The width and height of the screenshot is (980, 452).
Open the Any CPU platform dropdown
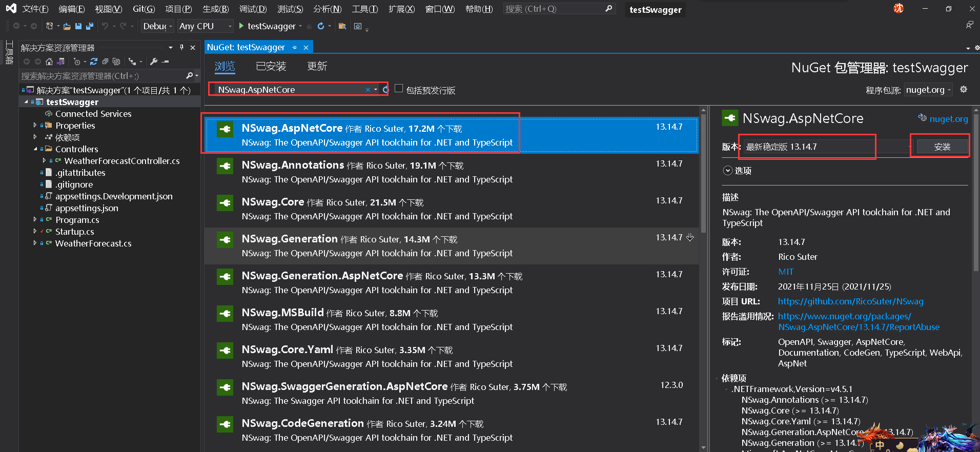click(x=205, y=26)
